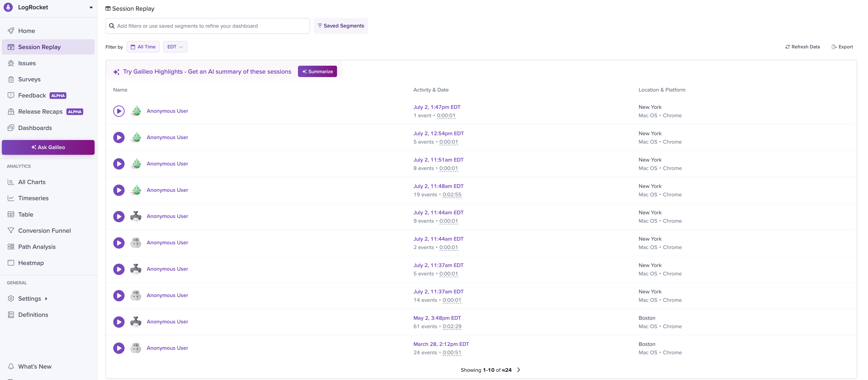Click the Galileo Highlights sparkle icon
868x380 pixels.
116,72
